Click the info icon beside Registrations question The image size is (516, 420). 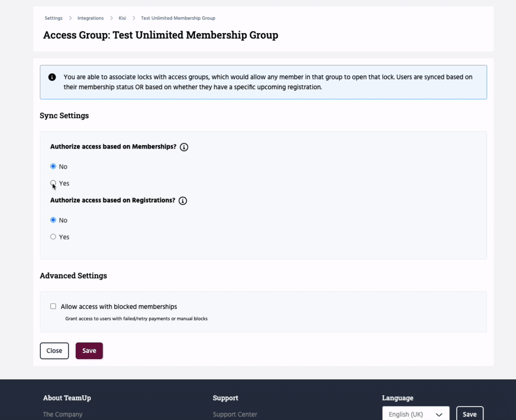pos(183,201)
